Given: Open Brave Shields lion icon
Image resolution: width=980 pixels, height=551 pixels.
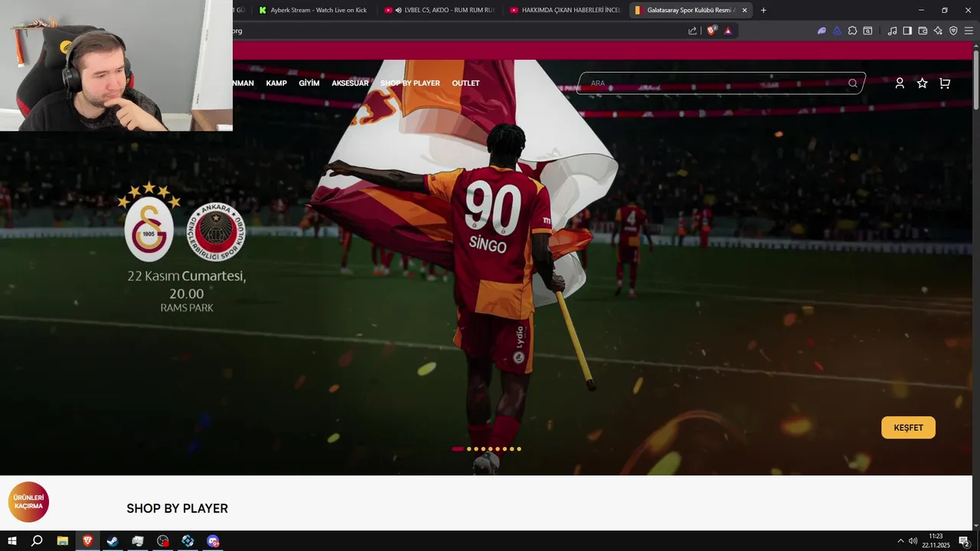Looking at the screenshot, I should [711, 31].
